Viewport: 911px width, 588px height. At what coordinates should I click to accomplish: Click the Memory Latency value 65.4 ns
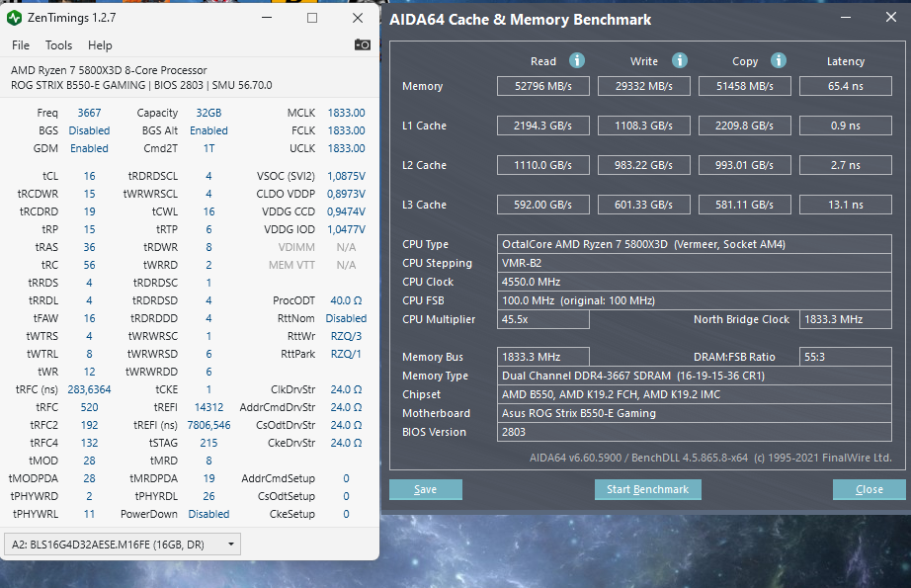pyautogui.click(x=846, y=86)
